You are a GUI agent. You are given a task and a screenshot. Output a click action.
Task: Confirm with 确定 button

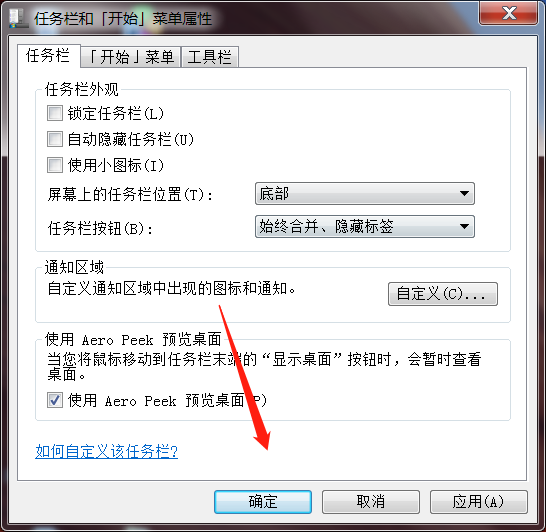(x=263, y=502)
